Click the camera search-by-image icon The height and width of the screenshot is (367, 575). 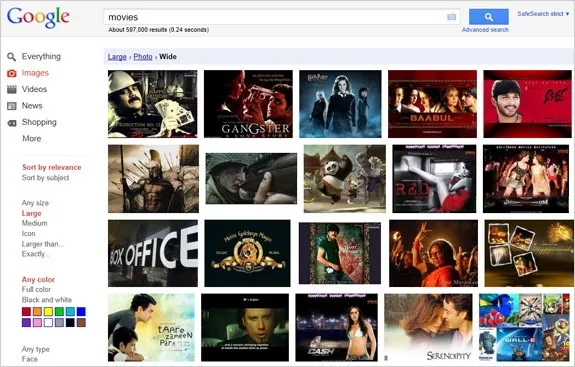[x=451, y=17]
